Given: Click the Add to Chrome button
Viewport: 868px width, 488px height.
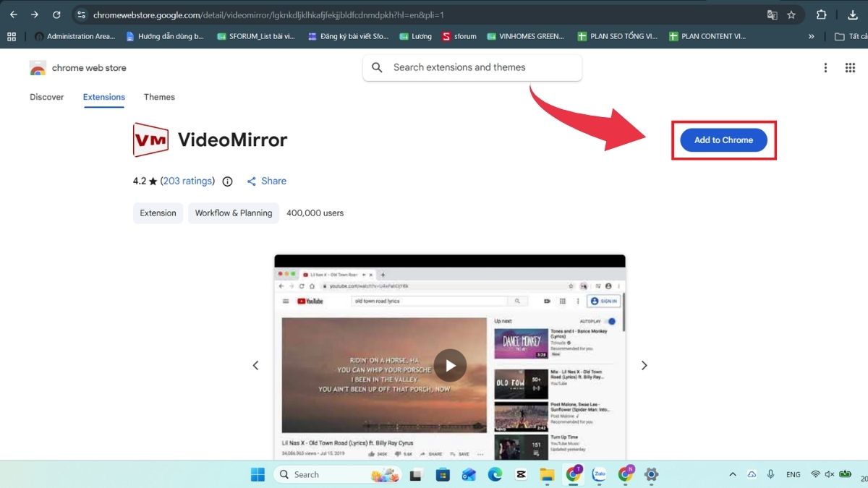Looking at the screenshot, I should coord(723,140).
